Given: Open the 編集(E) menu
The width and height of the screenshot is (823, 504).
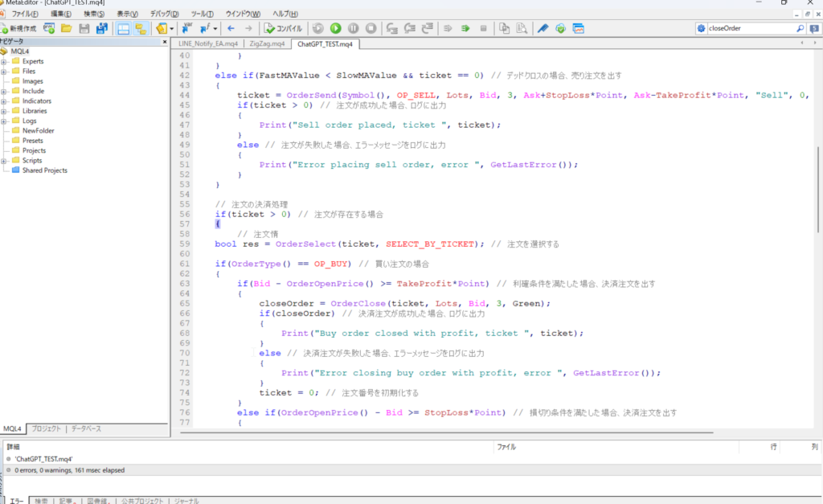Looking at the screenshot, I should (61, 14).
